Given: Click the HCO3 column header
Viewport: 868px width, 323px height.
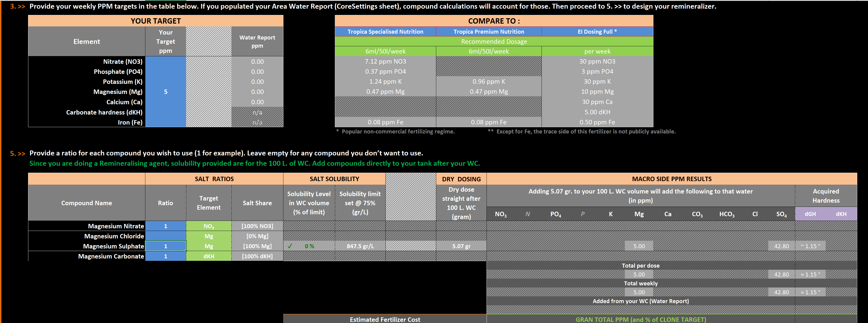Looking at the screenshot, I should coord(727,214).
